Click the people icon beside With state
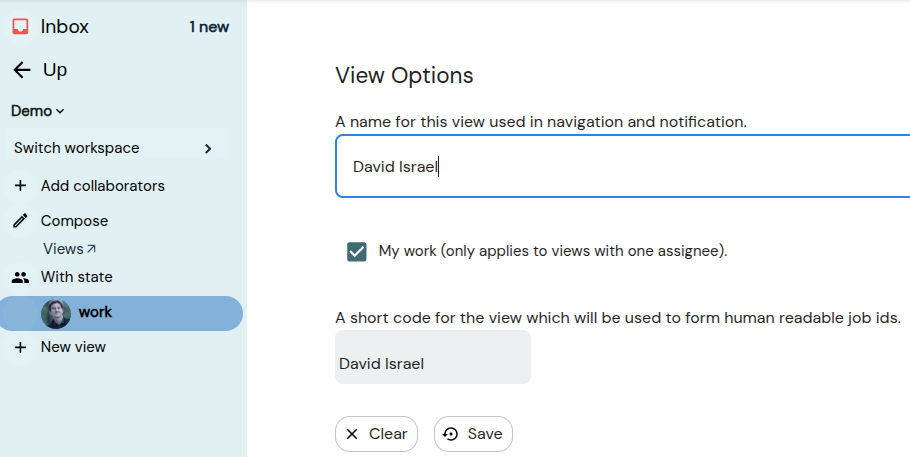The image size is (910, 457). [20, 278]
